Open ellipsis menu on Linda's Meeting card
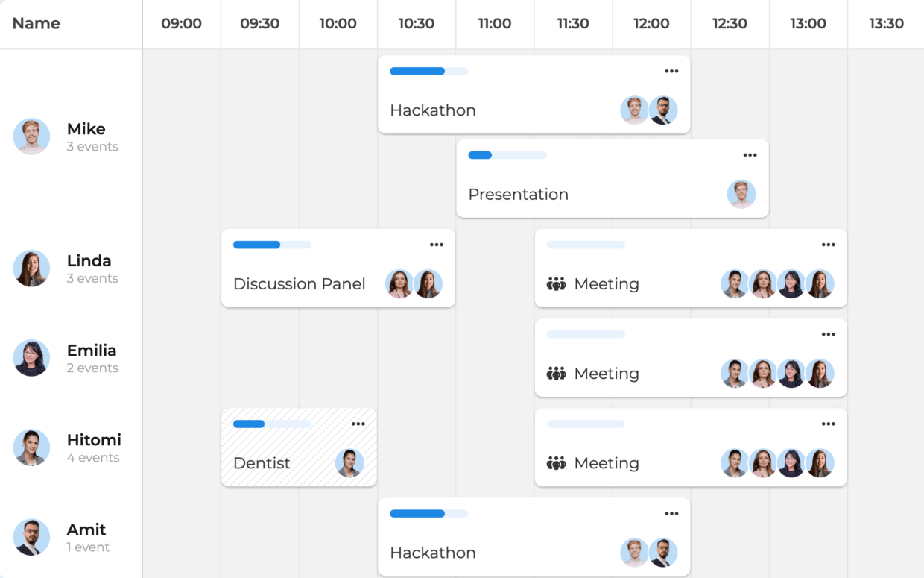924x578 pixels. [828, 245]
